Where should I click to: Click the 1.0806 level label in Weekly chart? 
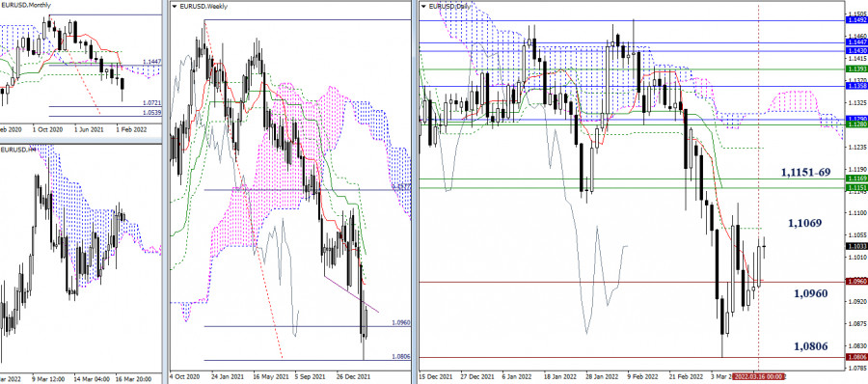point(401,357)
